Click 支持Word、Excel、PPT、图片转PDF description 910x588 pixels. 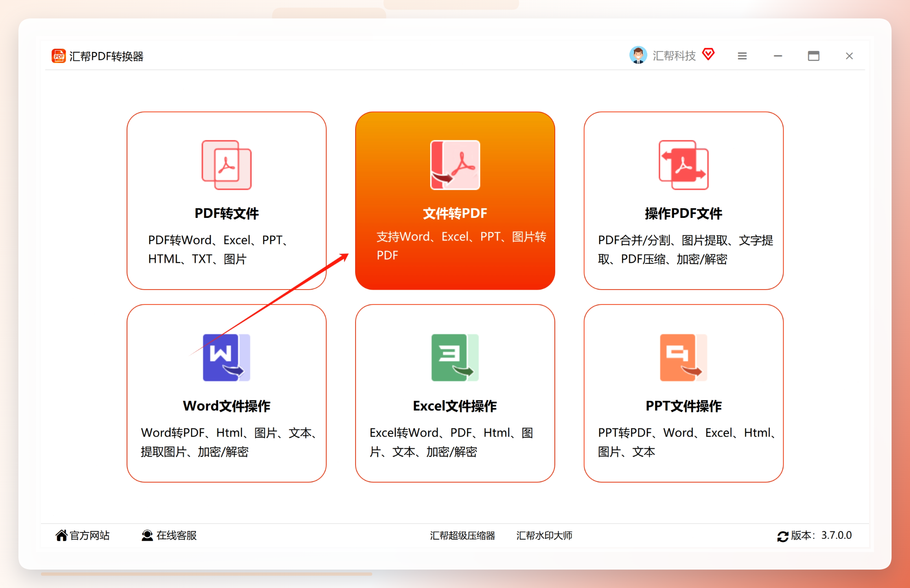461,246
